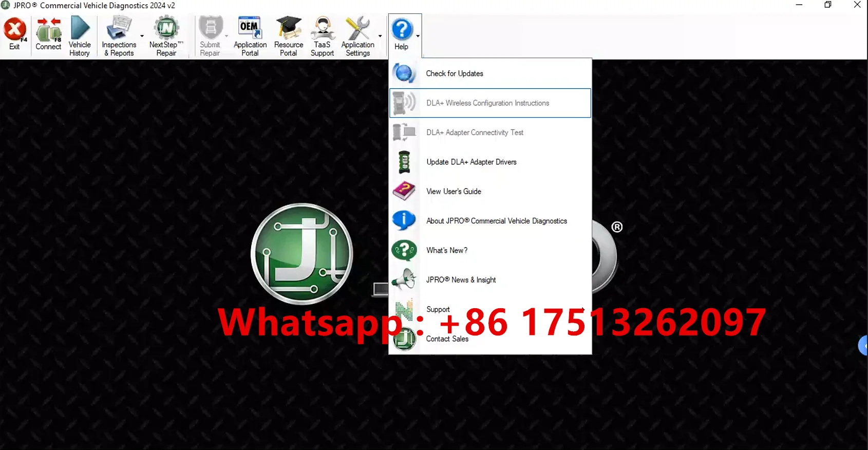Expand the Inspections & Reports dropdown arrow
The height and width of the screenshot is (450, 868).
[142, 36]
